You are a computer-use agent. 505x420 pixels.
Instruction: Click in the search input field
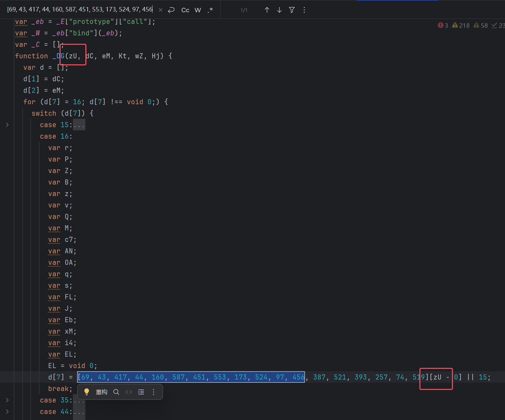pos(80,10)
